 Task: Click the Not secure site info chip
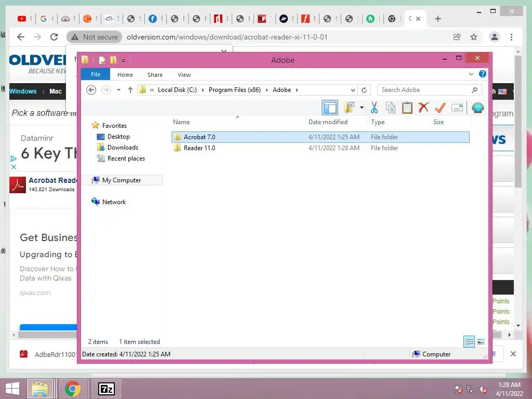tap(95, 37)
